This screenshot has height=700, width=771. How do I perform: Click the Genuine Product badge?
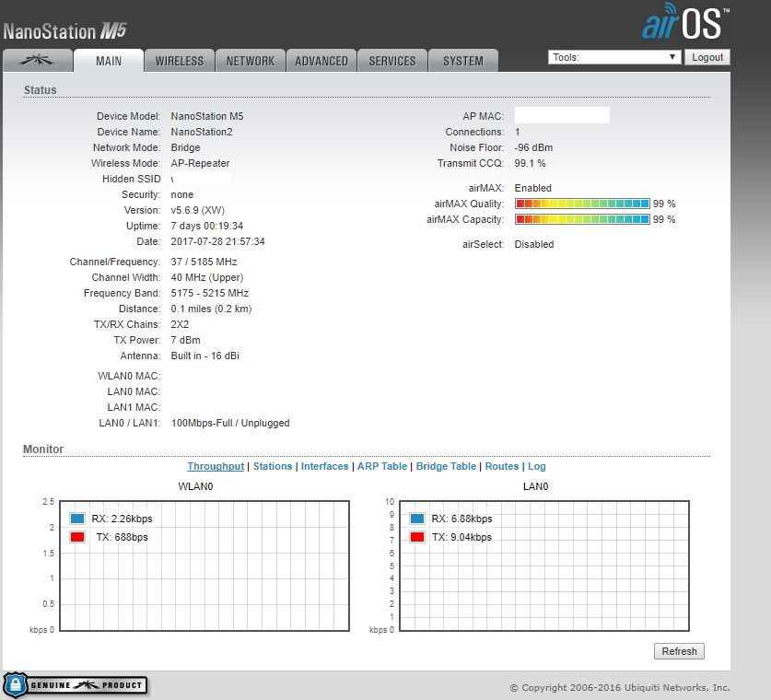coord(76,685)
